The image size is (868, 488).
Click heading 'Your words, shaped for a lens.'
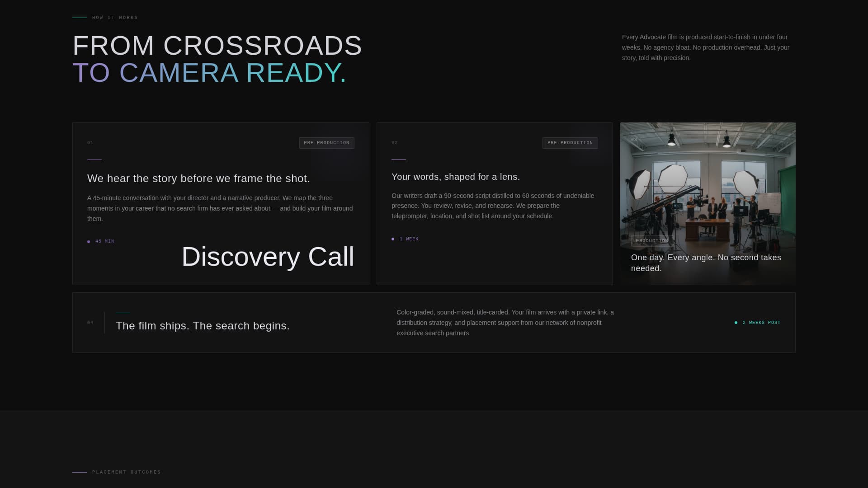coord(455,177)
